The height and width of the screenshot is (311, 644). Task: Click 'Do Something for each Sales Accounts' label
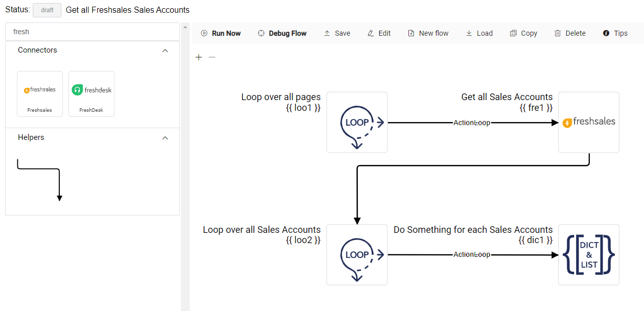point(473,230)
